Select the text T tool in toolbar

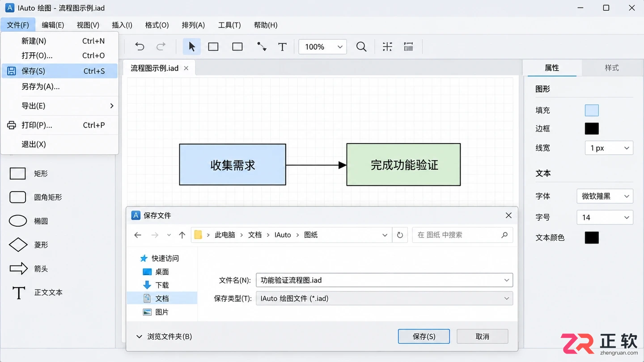click(282, 46)
